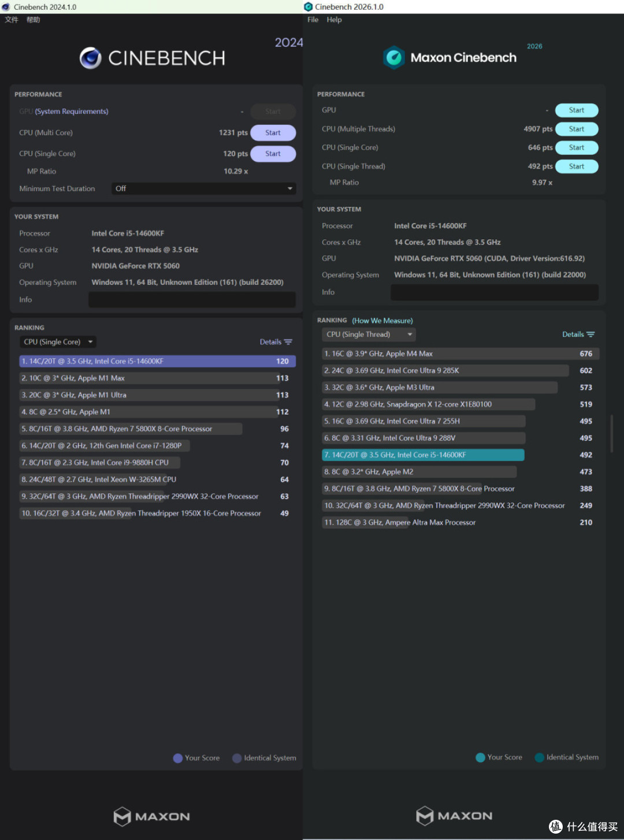Select Apple M1 Max ranking row
The image size is (624, 840).
point(158,378)
